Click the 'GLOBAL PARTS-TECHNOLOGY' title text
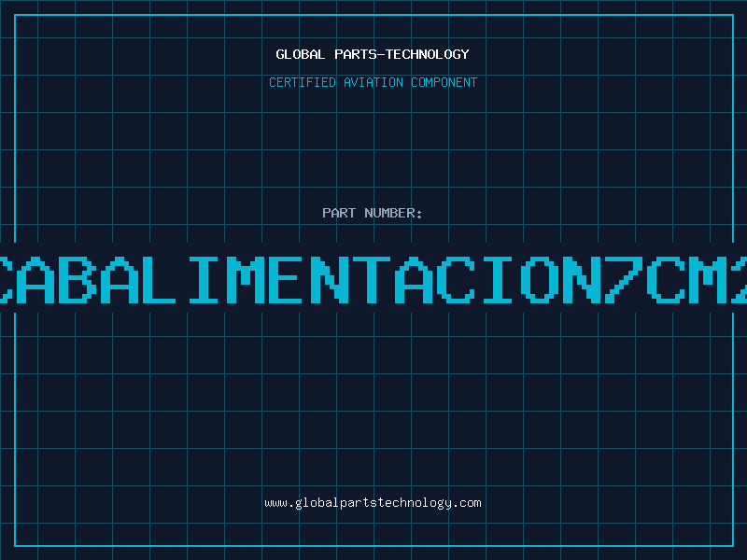 pyautogui.click(x=373, y=54)
